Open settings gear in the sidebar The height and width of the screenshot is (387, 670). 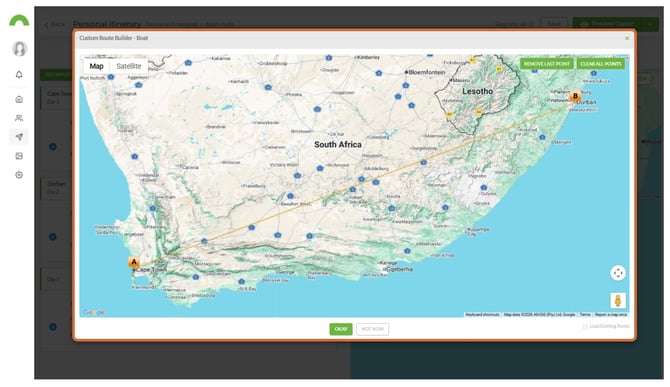pos(19,175)
